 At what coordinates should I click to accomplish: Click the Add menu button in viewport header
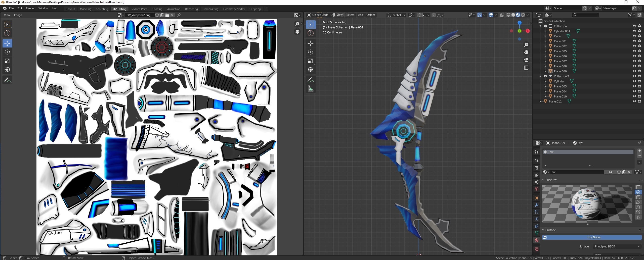pyautogui.click(x=360, y=15)
